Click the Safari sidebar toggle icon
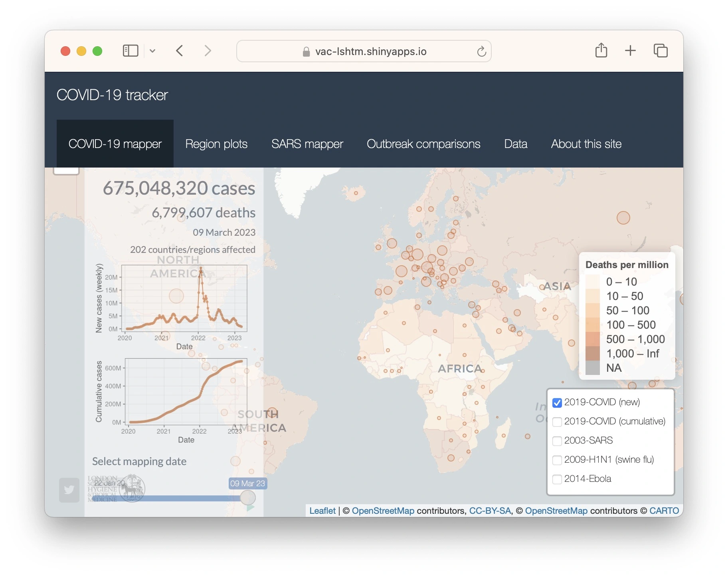 [x=130, y=51]
